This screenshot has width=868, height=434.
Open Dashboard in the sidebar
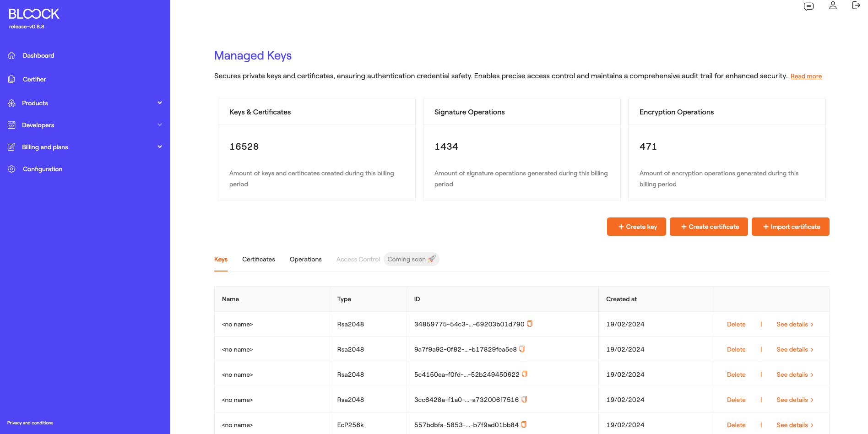click(x=38, y=55)
